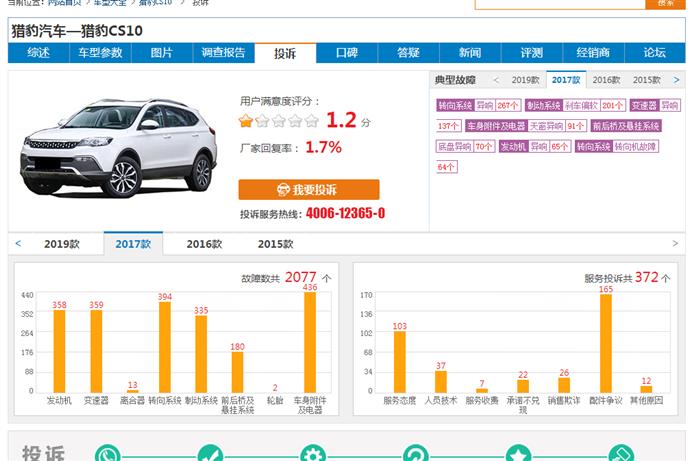
Task: Click the 故障数共 2077 total text
Action: point(286,278)
